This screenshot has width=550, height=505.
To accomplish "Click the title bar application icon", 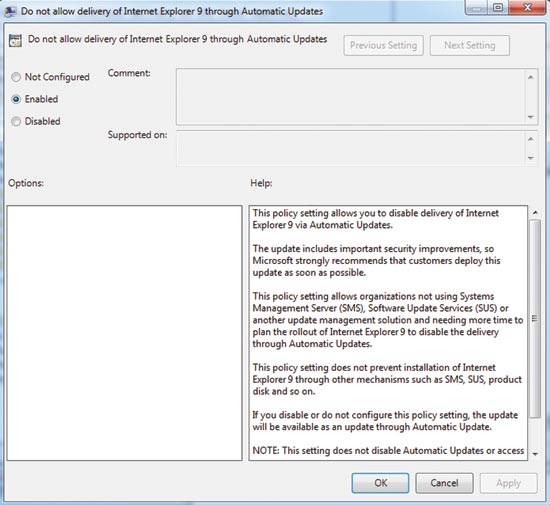I will tap(10, 12).
